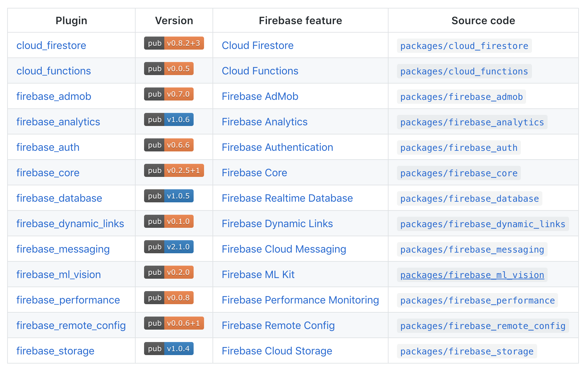Click the pub v0.6.6 version badge
The width and height of the screenshot is (588, 374).
coord(169,145)
